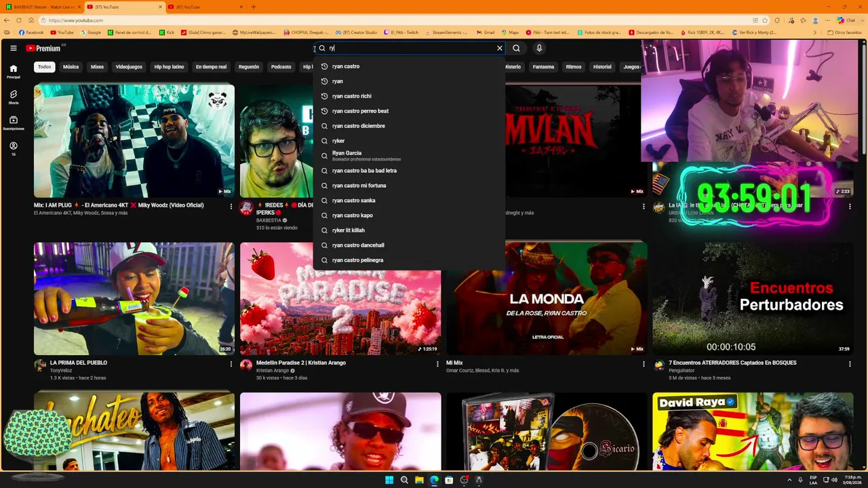
Task: Select the Historial filter chip
Action: pos(602,67)
